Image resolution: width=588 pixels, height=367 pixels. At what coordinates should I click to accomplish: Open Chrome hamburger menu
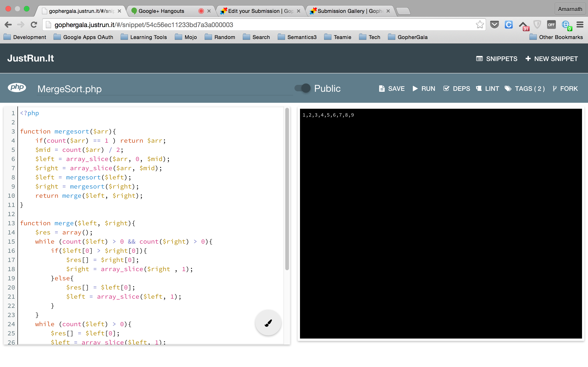[x=580, y=25]
